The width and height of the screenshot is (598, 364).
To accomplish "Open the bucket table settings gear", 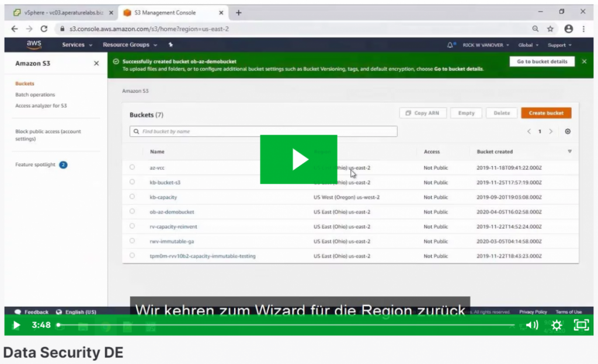I will point(568,131).
